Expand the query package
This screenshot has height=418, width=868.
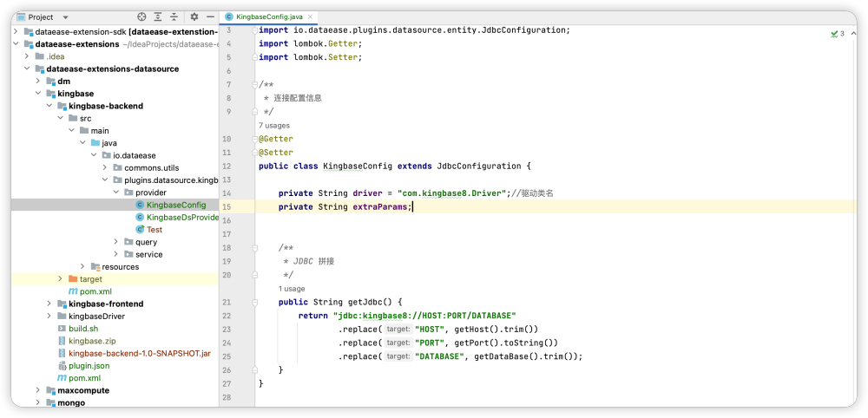(x=115, y=242)
